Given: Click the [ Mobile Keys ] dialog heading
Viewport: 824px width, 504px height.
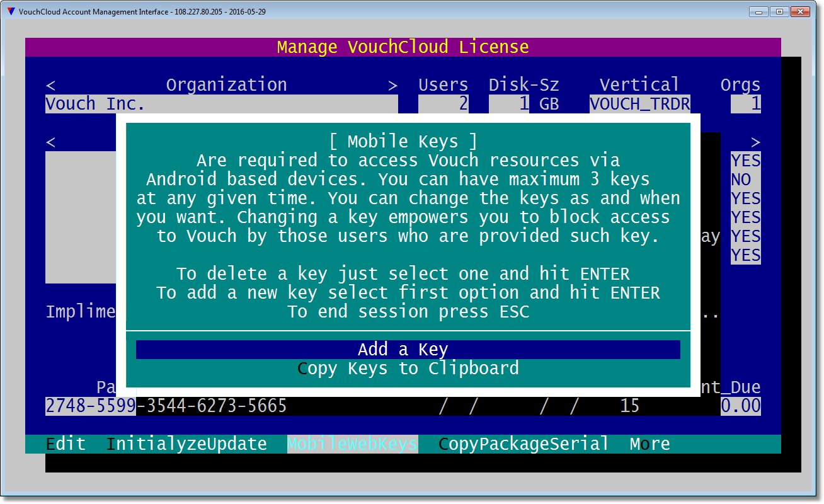Looking at the screenshot, I should [x=403, y=142].
